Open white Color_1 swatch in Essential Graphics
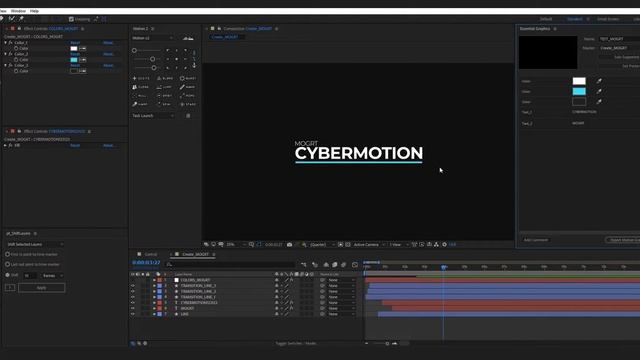This screenshot has height=360, width=640. click(x=579, y=81)
